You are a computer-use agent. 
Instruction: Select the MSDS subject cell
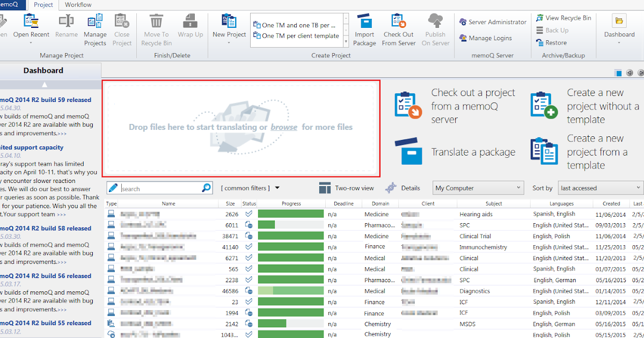coord(467,324)
